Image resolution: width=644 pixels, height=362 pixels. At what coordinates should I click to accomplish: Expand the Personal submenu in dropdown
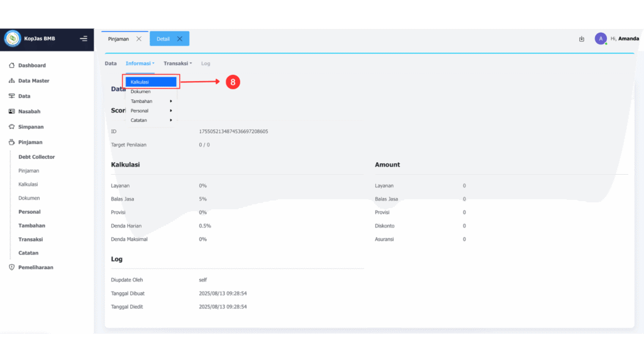(x=151, y=111)
